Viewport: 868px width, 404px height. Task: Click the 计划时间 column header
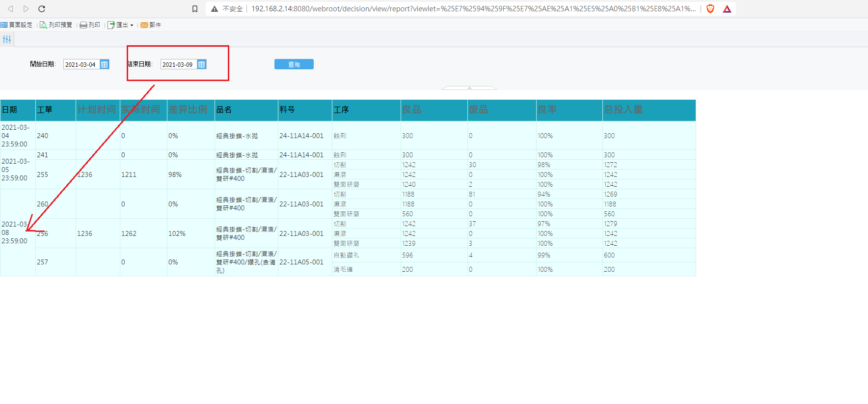coord(98,110)
